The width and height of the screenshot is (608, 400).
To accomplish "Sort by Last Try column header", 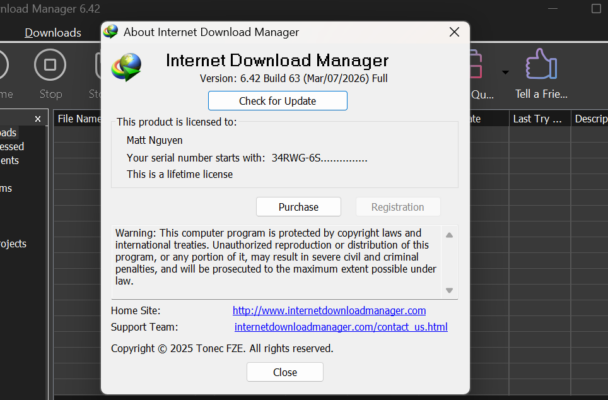I will (539, 119).
